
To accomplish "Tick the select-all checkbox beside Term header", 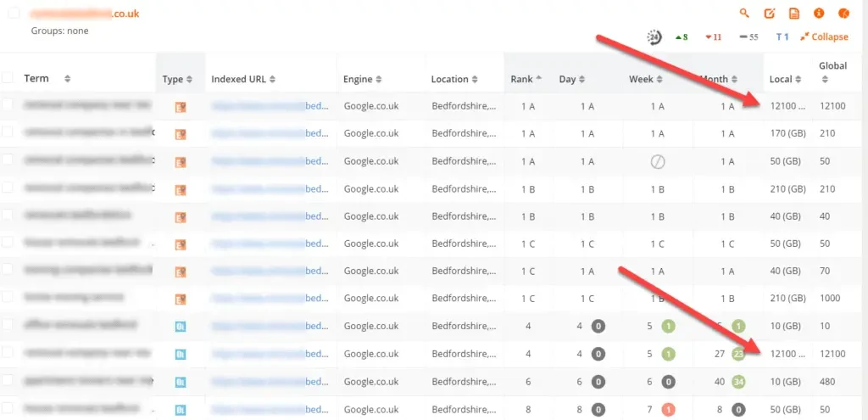I will [7, 78].
